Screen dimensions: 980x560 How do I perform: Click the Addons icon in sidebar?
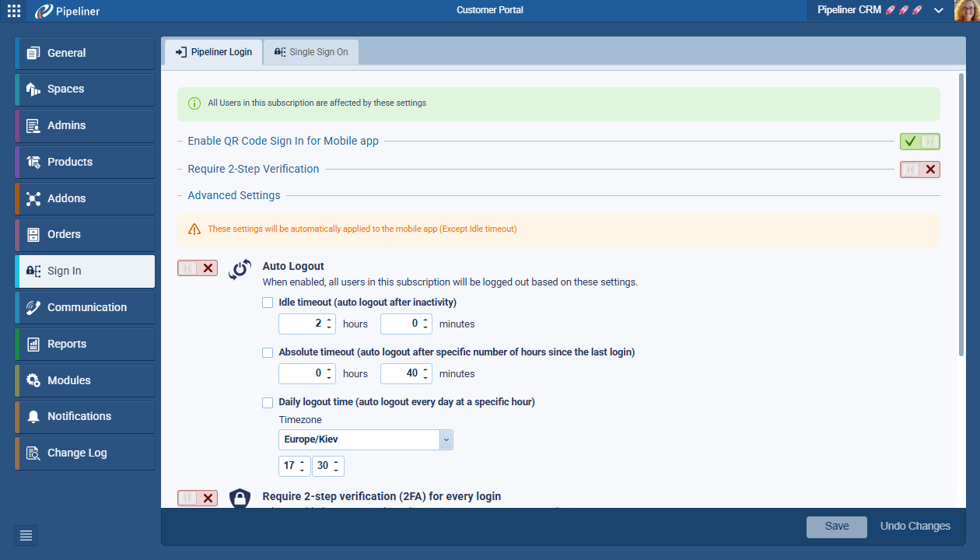[x=33, y=198]
